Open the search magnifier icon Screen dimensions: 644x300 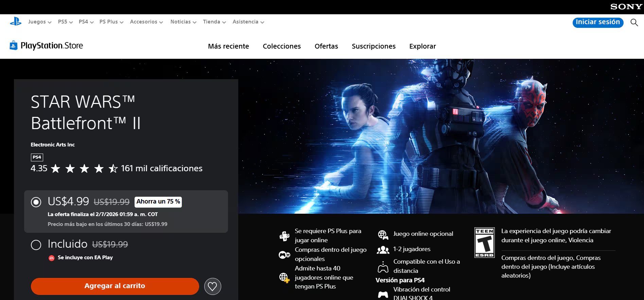[x=634, y=22]
